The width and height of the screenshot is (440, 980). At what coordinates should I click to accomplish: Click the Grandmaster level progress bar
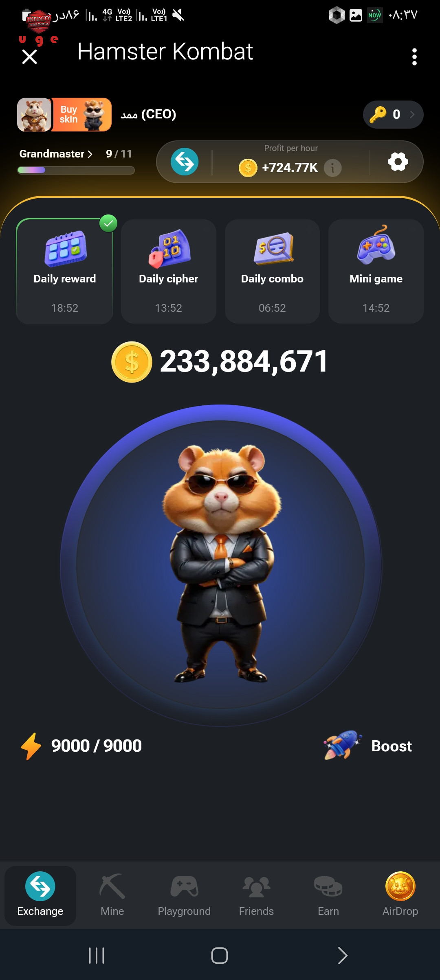pos(76,170)
